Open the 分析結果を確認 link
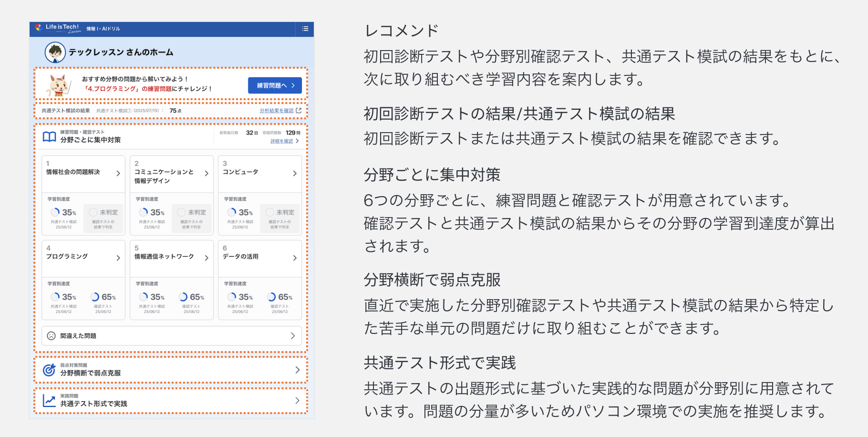The height and width of the screenshot is (437, 868). pyautogui.click(x=277, y=111)
